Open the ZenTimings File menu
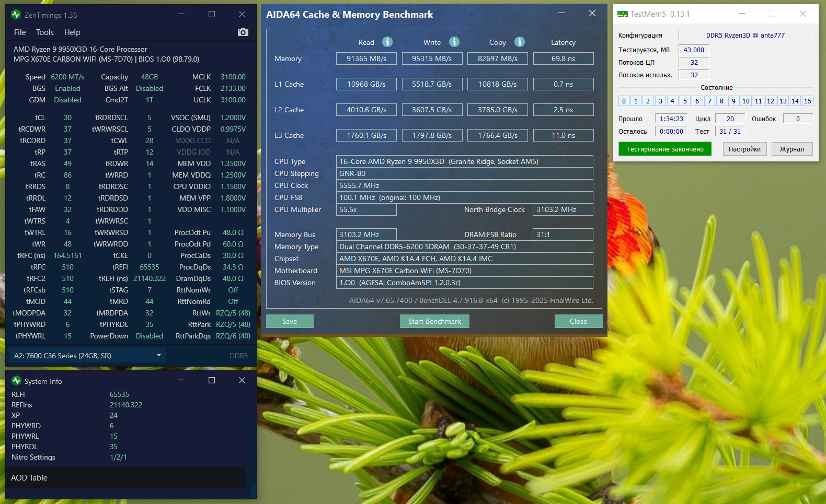 click(x=20, y=32)
